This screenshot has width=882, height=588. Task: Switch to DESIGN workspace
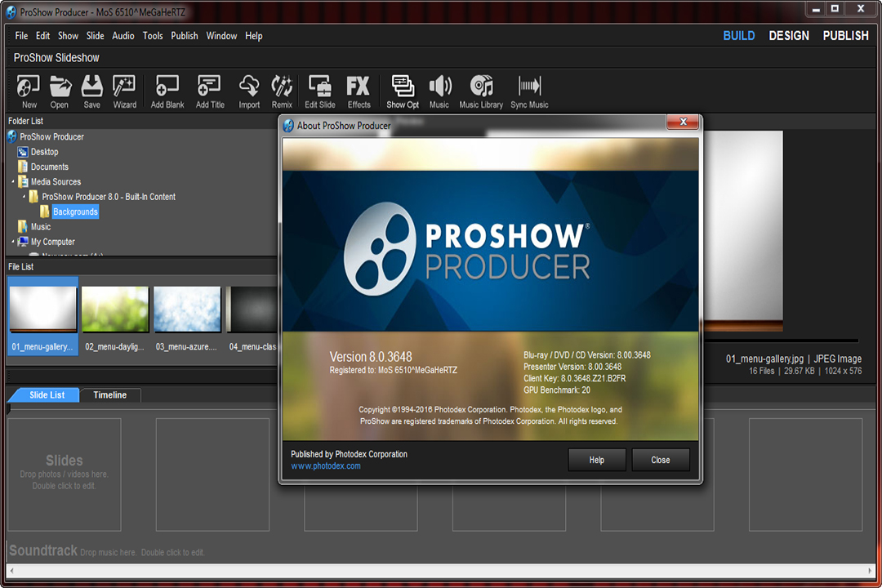click(789, 35)
